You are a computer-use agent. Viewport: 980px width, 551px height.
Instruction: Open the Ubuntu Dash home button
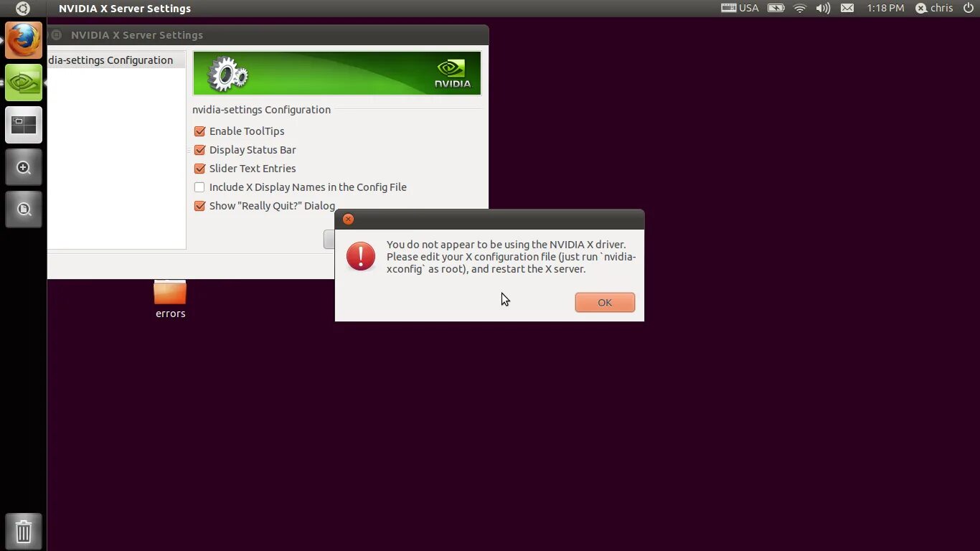pyautogui.click(x=23, y=9)
